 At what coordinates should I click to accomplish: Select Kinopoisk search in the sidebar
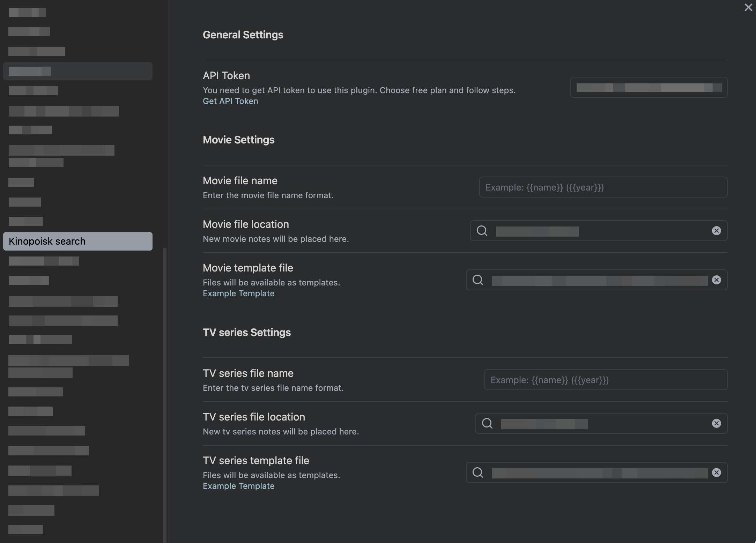tap(77, 241)
